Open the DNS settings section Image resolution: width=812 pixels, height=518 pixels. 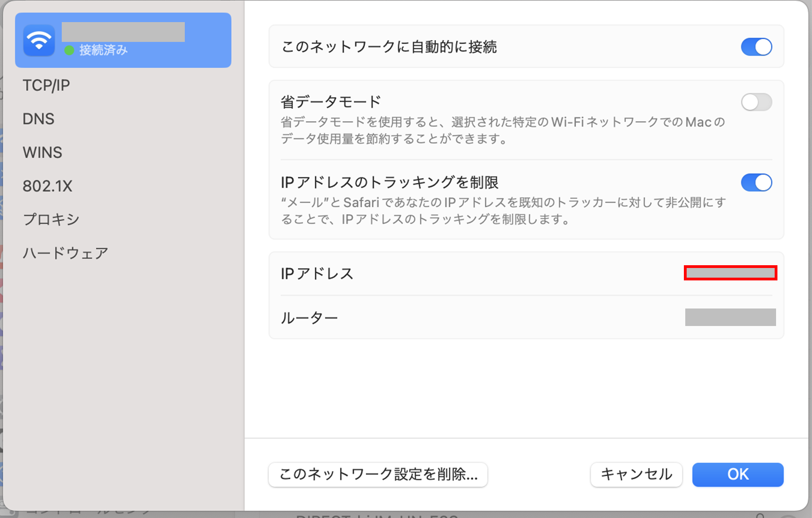pos(39,119)
